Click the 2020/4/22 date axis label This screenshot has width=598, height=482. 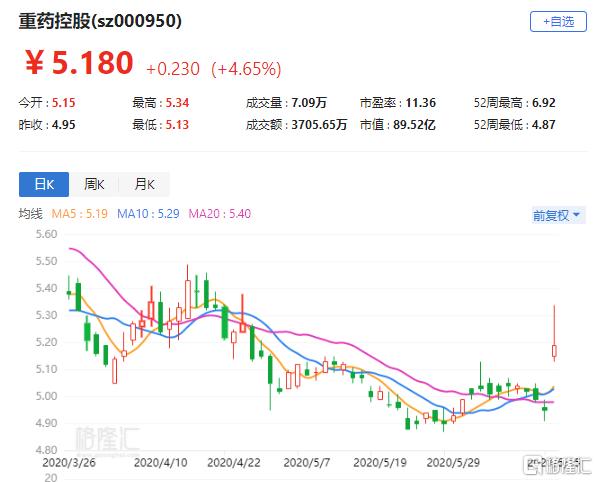tap(234, 463)
